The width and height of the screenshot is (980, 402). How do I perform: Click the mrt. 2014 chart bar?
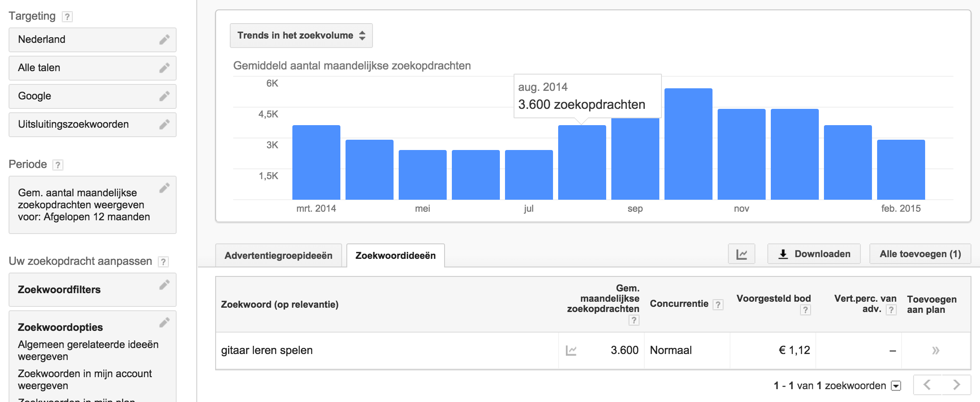pos(316,162)
